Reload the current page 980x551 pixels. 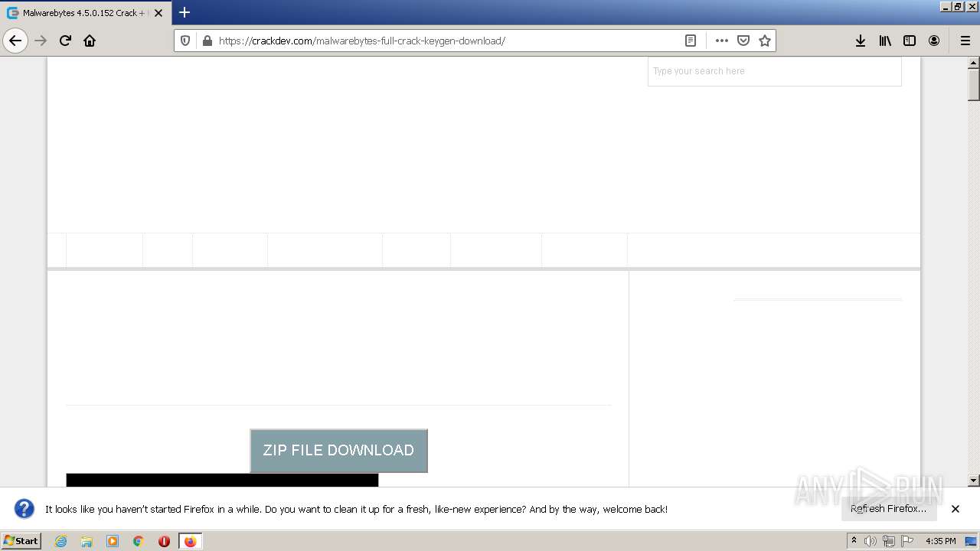[65, 41]
